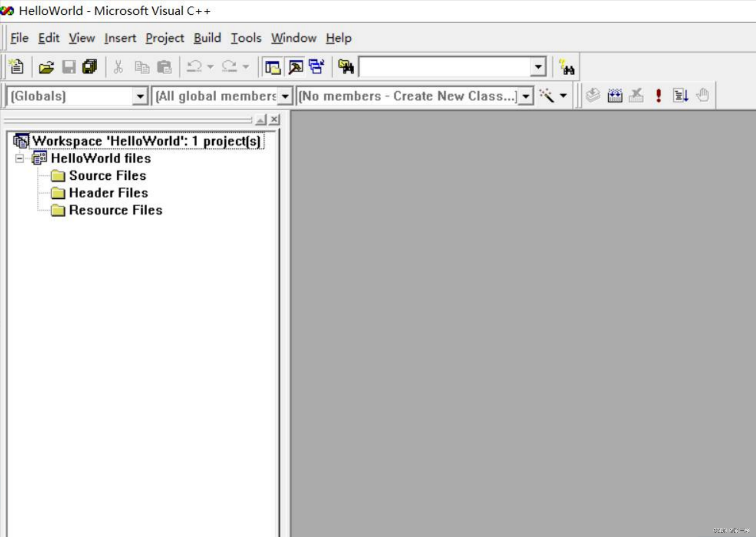
Task: Select the Source Files folder
Action: click(107, 176)
